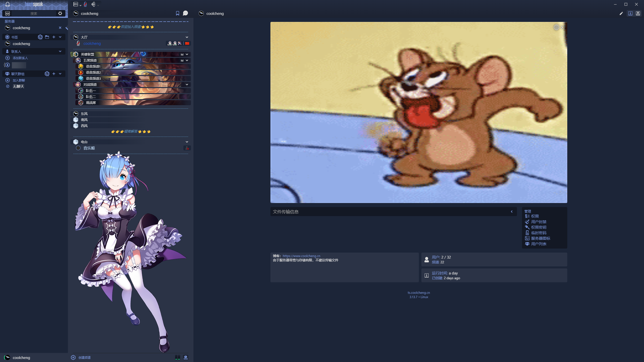Viewport: 644px width, 362px height.
Task: Open the server chat bubble
Action: point(185,13)
